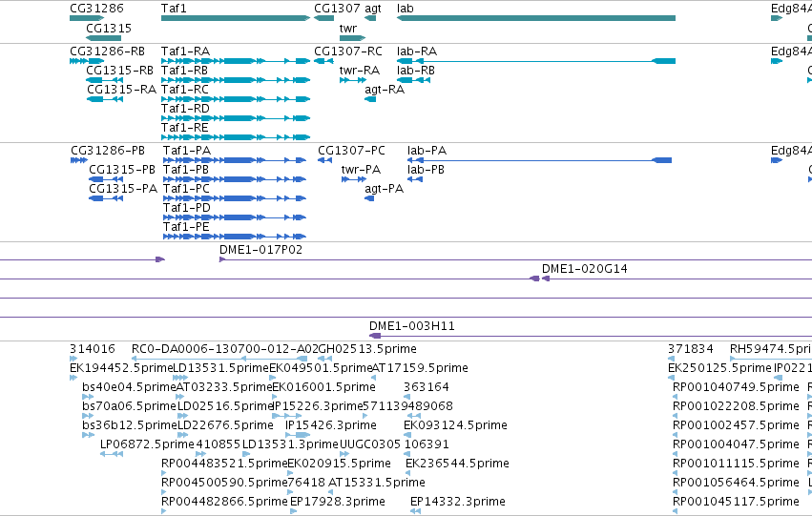Click the lab-RA transcript label
Screen dimensions: 812x516
pyautogui.click(x=417, y=52)
